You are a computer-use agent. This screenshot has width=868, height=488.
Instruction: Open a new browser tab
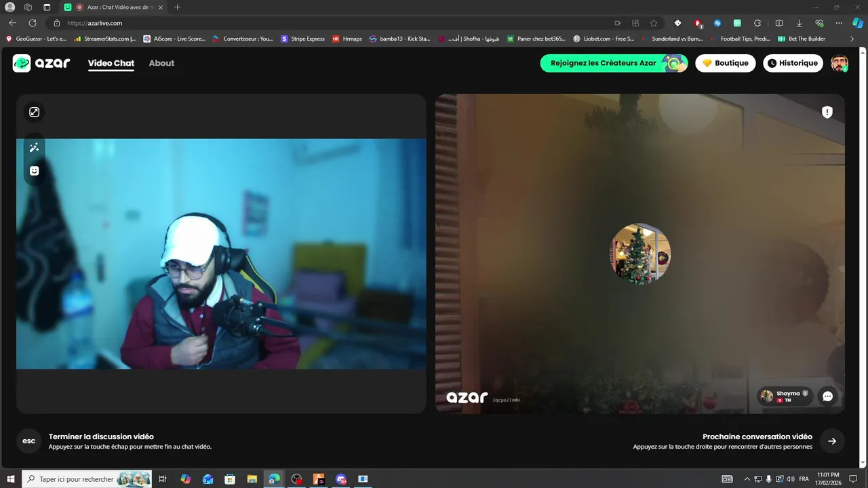pos(177,7)
